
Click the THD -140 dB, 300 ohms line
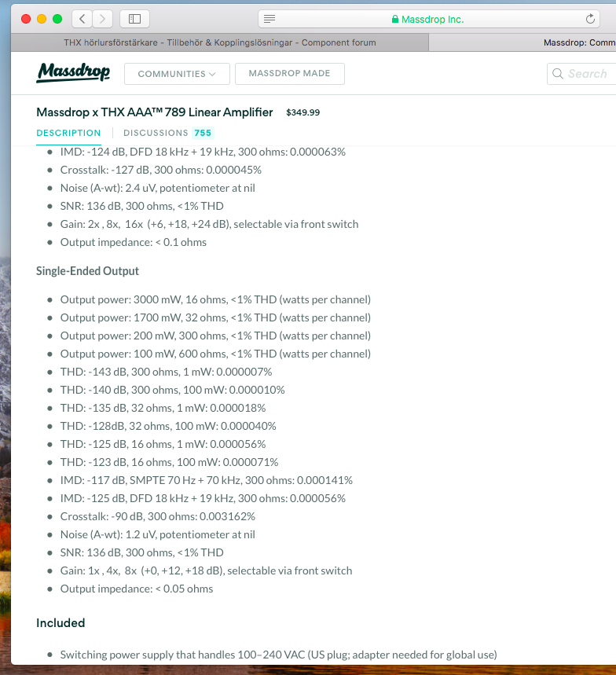click(x=173, y=390)
